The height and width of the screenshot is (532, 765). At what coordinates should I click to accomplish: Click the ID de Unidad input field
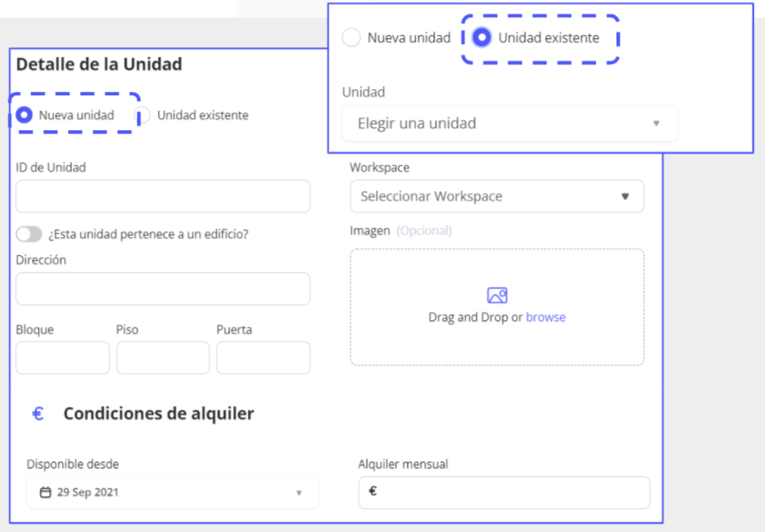pos(162,196)
